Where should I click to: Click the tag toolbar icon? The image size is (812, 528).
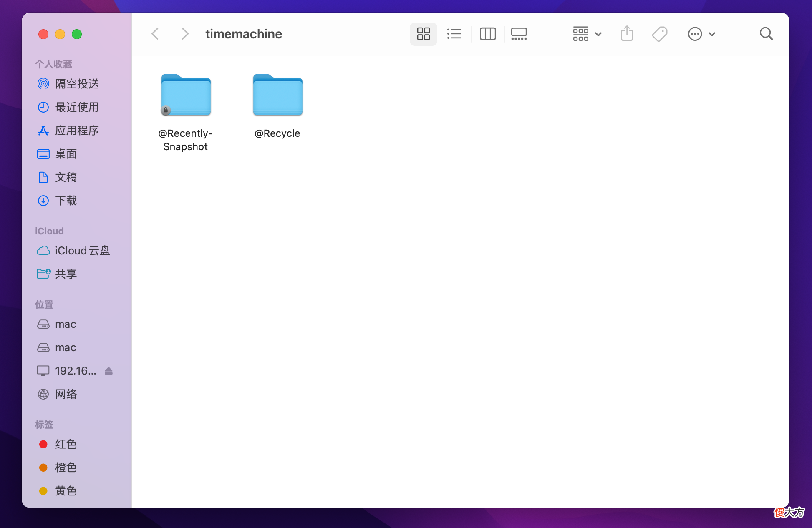pos(660,34)
